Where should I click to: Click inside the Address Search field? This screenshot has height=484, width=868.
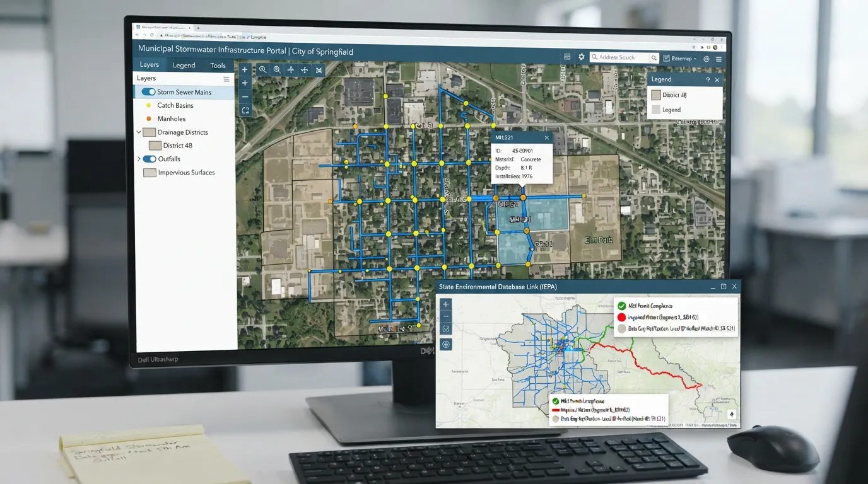point(619,57)
